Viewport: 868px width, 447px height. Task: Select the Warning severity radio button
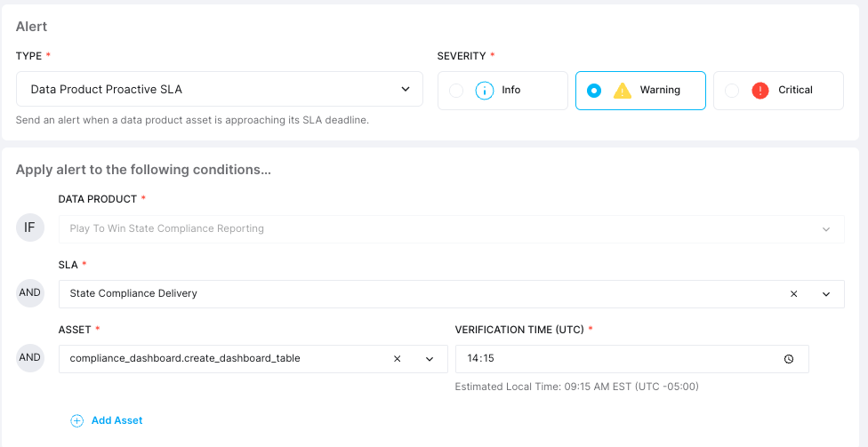pos(594,90)
